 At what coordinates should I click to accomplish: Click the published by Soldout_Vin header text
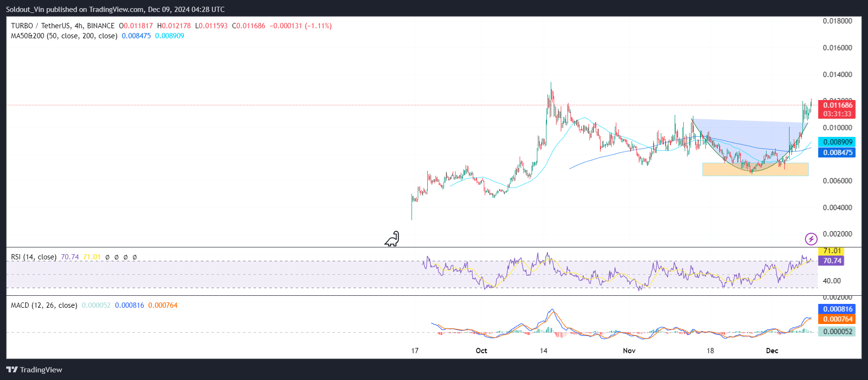point(115,10)
